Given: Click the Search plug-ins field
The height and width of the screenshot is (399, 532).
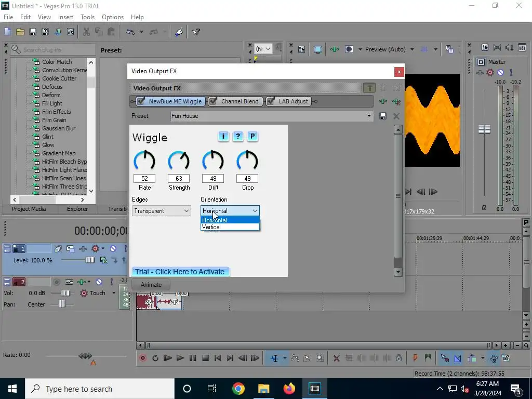Looking at the screenshot, I should [52, 50].
